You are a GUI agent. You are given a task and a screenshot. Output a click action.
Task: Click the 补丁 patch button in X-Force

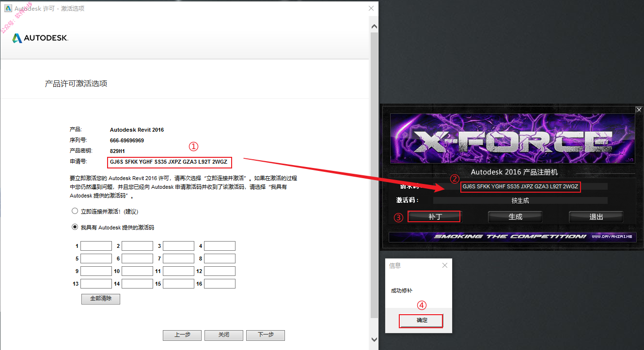[x=434, y=216]
